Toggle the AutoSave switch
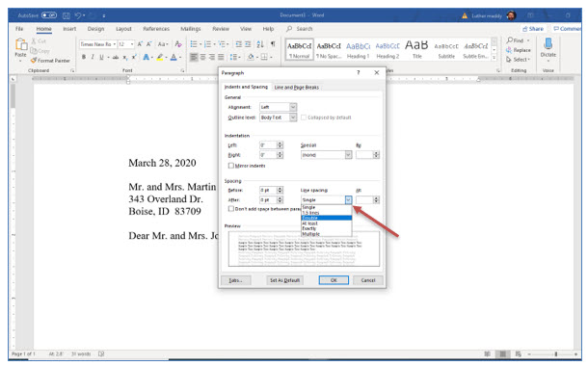This screenshot has width=588, height=366. pos(49,15)
